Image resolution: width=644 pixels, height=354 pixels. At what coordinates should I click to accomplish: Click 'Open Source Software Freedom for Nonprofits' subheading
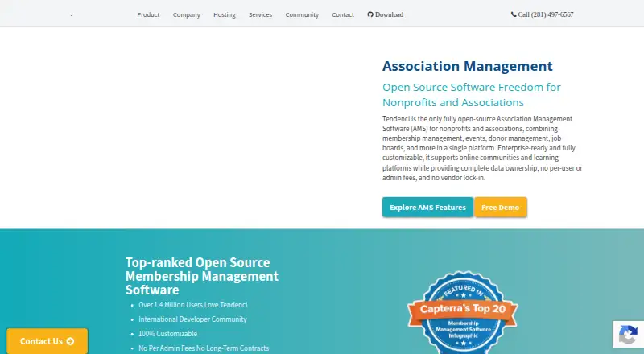click(472, 95)
